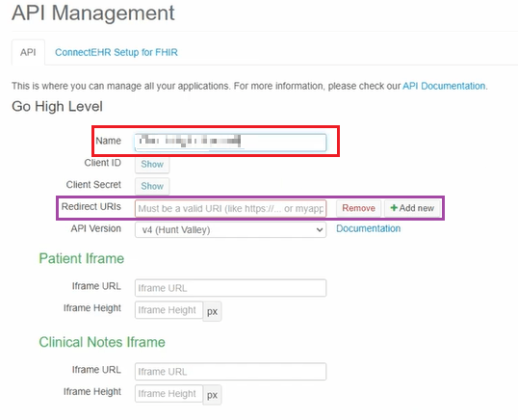This screenshot has width=518, height=420.
Task: Click Patient Iframe Height field
Action: (168, 310)
